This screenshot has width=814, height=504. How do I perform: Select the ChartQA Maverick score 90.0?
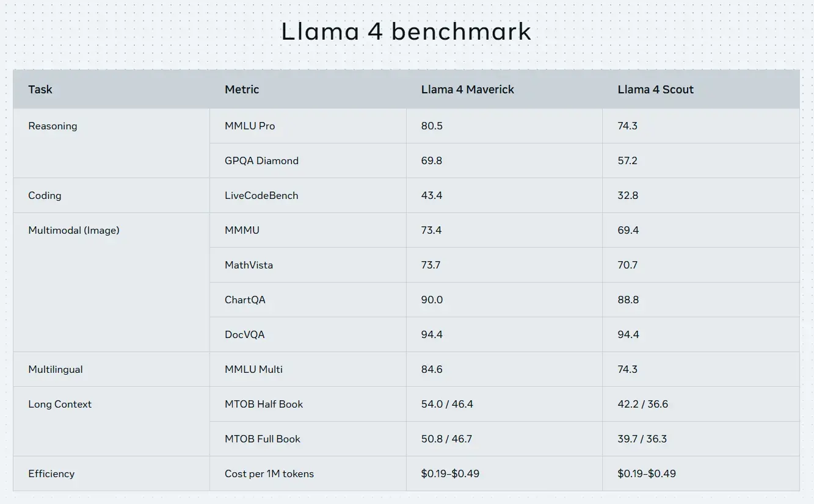[432, 300]
